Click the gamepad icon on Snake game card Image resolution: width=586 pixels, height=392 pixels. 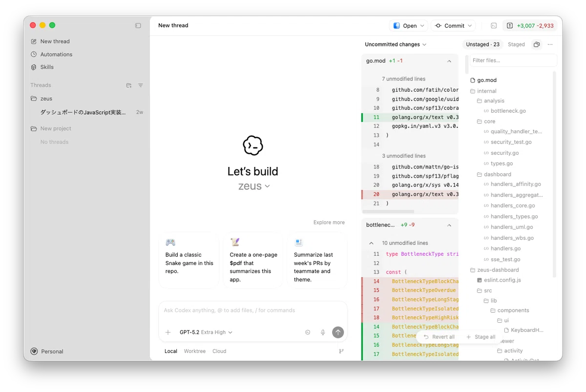point(170,242)
